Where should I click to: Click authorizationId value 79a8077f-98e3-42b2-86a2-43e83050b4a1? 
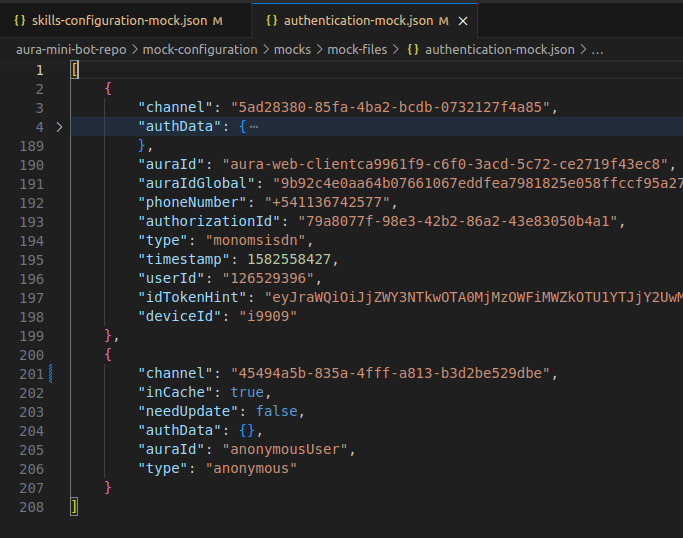point(458,221)
